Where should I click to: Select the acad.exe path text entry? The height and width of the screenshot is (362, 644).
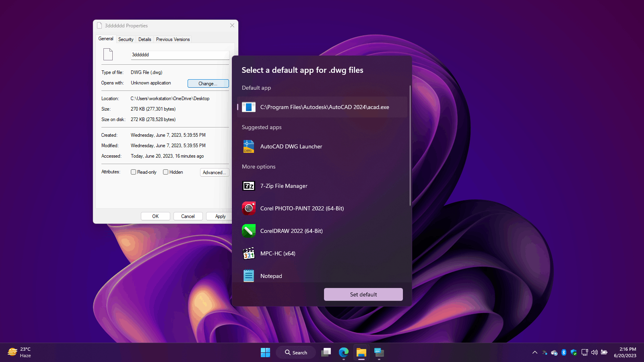325,107
